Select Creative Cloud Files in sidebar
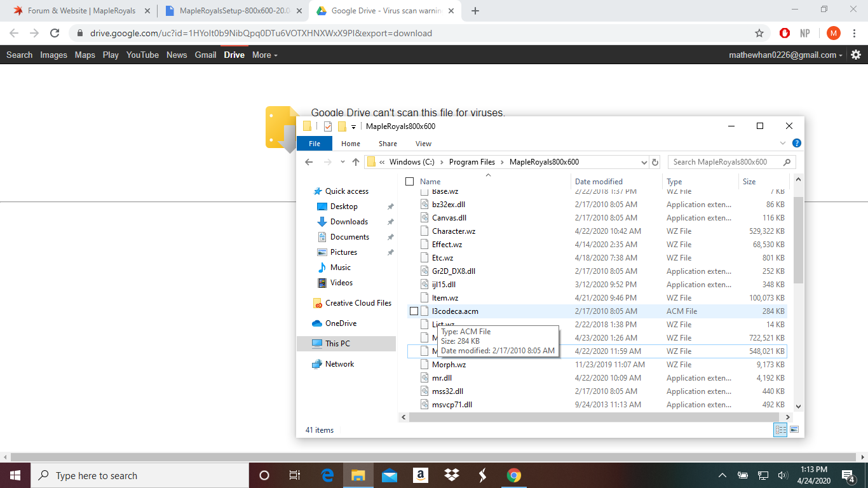The width and height of the screenshot is (868, 488). [358, 303]
